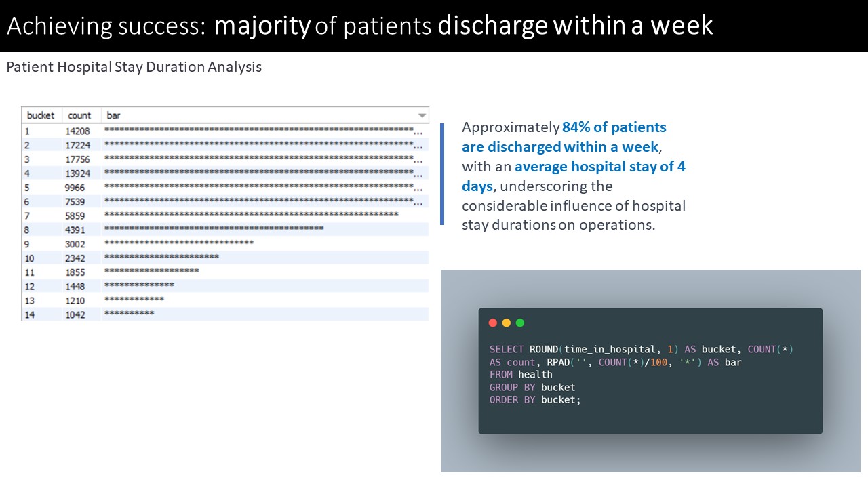Expand truncated bar ellipsis in row 1

click(x=419, y=131)
